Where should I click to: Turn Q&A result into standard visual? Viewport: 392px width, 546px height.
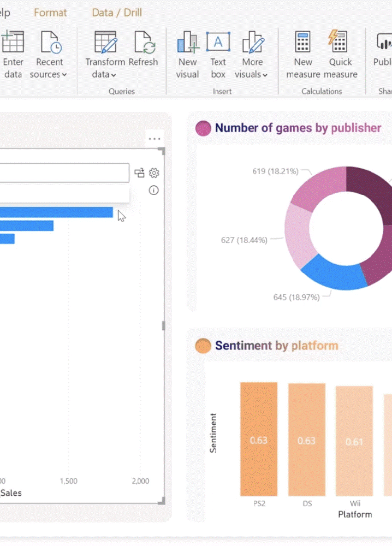pos(140,173)
